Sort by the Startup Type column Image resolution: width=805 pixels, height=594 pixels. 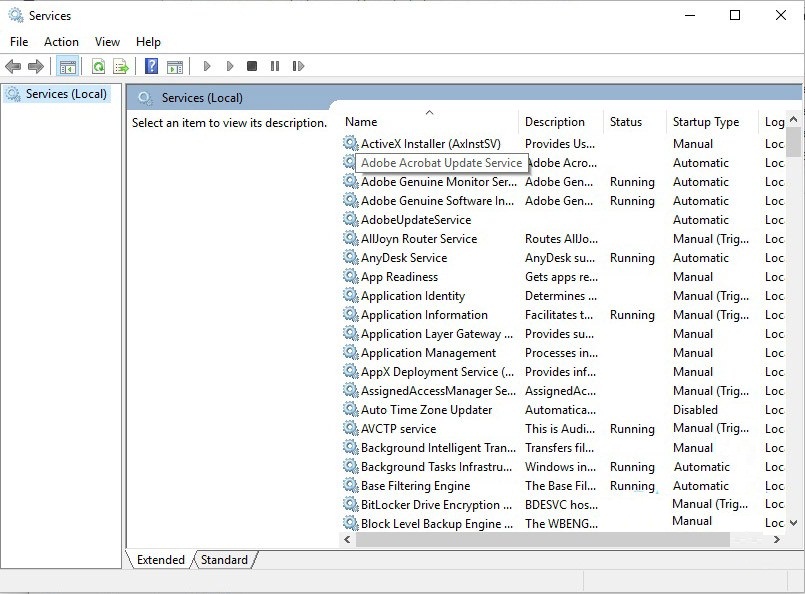(706, 122)
